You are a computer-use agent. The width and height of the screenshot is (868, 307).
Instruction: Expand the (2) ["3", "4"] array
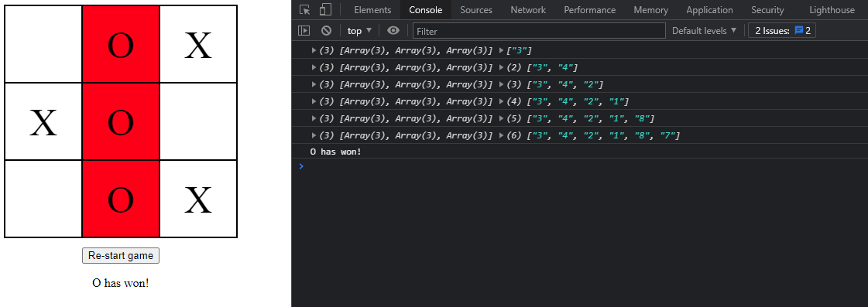point(502,67)
